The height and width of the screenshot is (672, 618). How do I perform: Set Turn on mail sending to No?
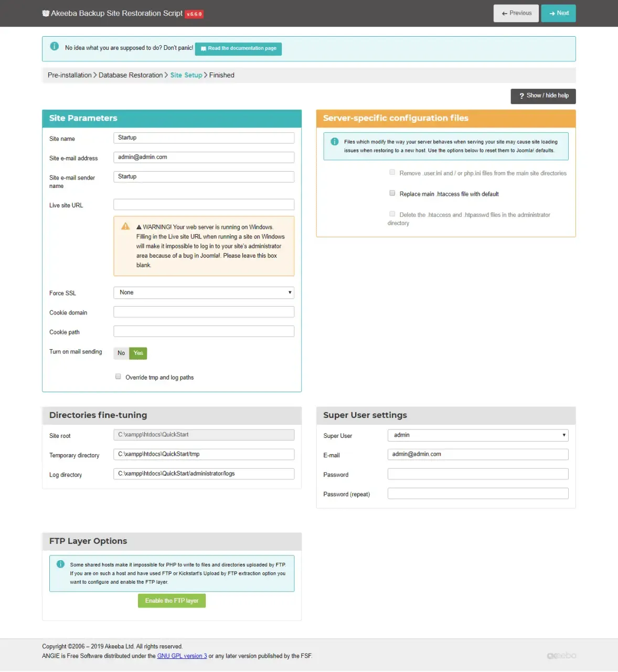coord(121,353)
